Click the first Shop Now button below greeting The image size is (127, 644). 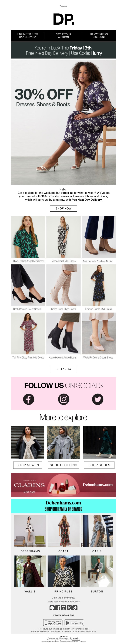click(63, 208)
